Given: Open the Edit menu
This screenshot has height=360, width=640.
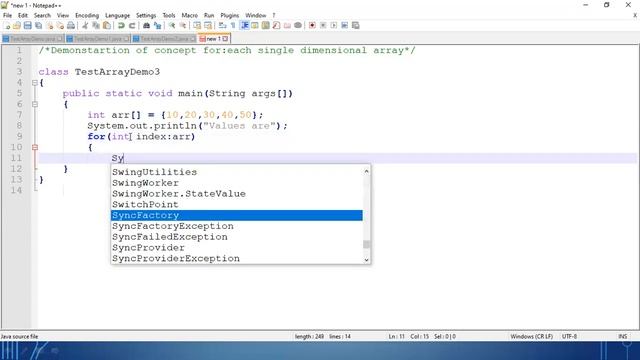Looking at the screenshot, I should coord(22,16).
